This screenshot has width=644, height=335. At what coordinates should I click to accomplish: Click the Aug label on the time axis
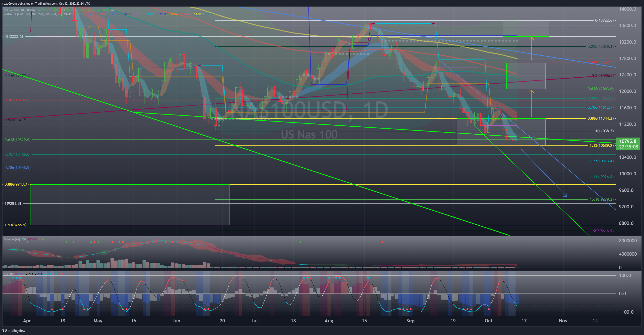coord(329,321)
